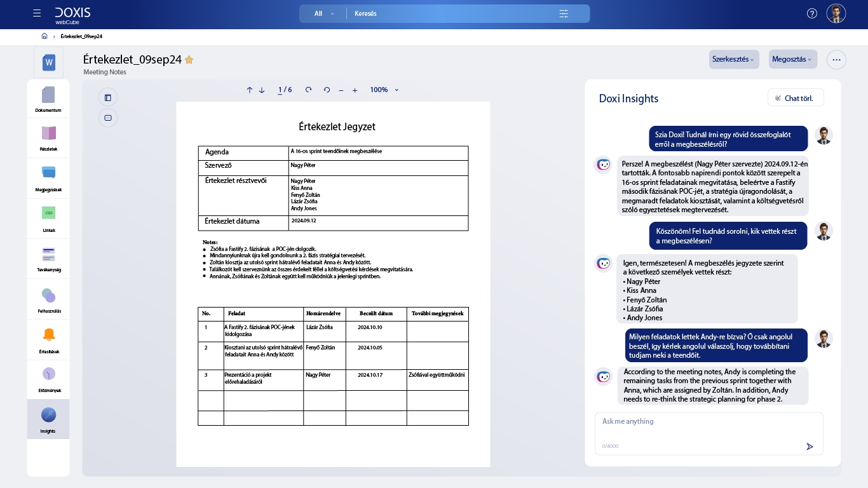The width and height of the screenshot is (868, 488).
Task: Open the hamburger navigation menu
Action: tap(37, 13)
